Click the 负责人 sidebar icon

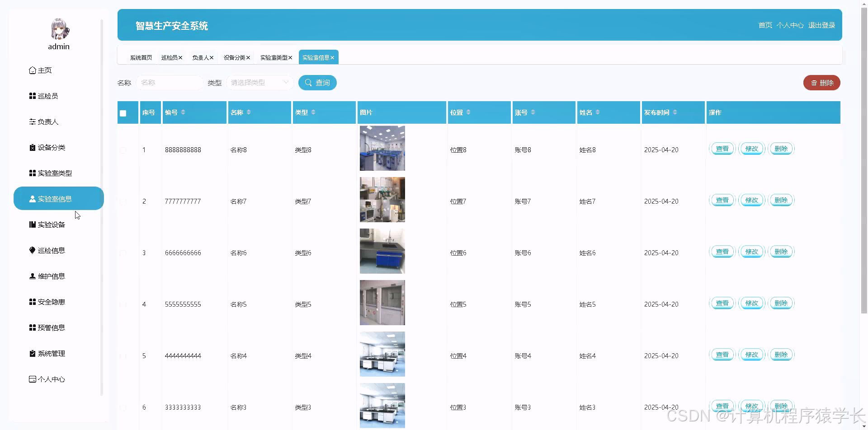[32, 122]
